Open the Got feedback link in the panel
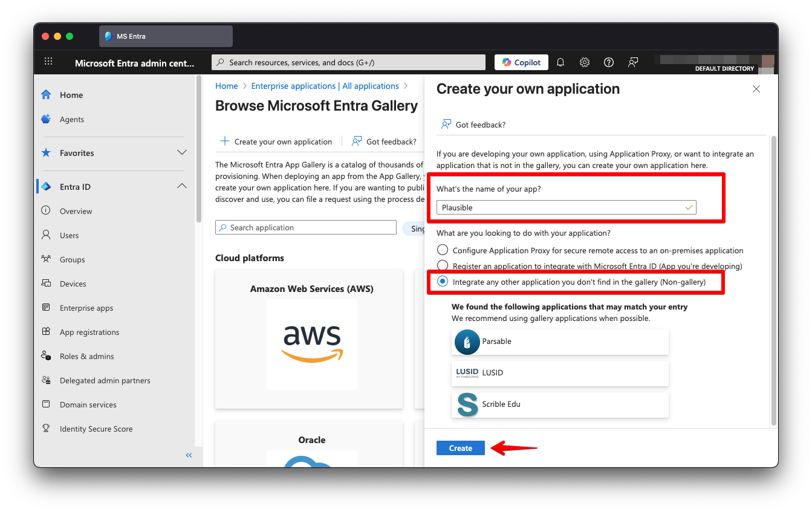The image size is (812, 512). click(x=473, y=125)
